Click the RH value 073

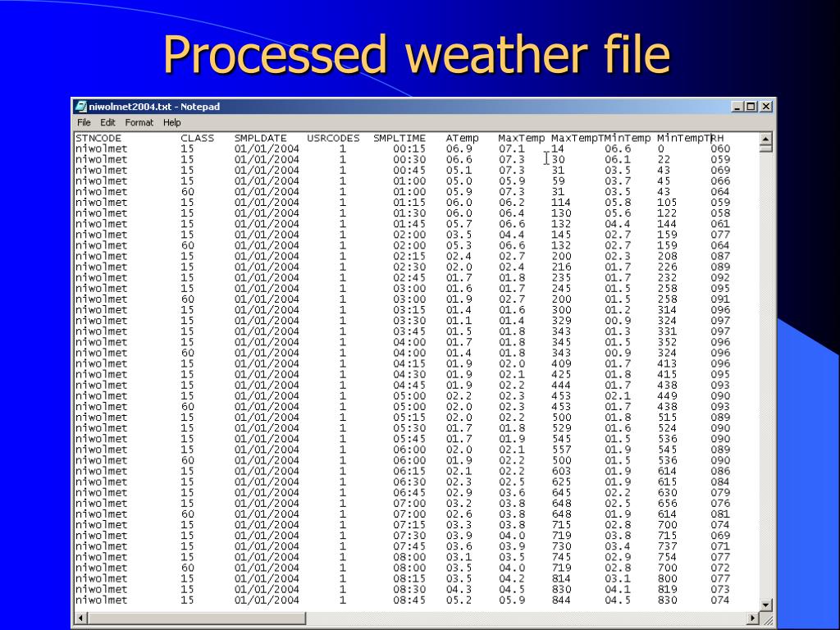[x=720, y=589]
